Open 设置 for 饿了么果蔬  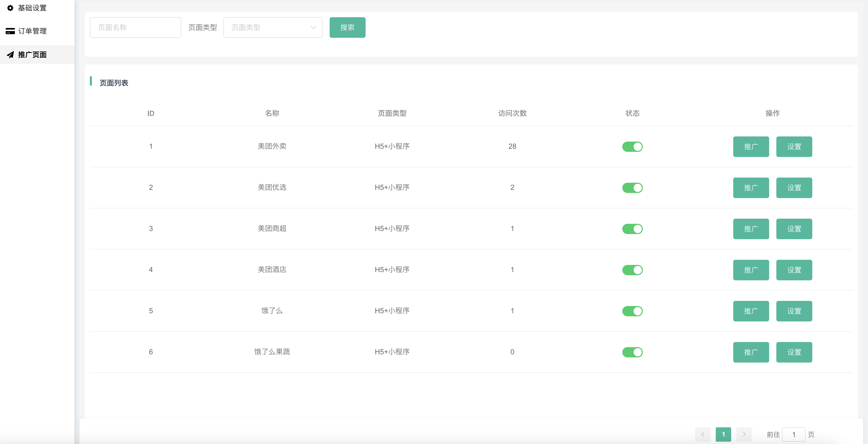pyautogui.click(x=794, y=352)
